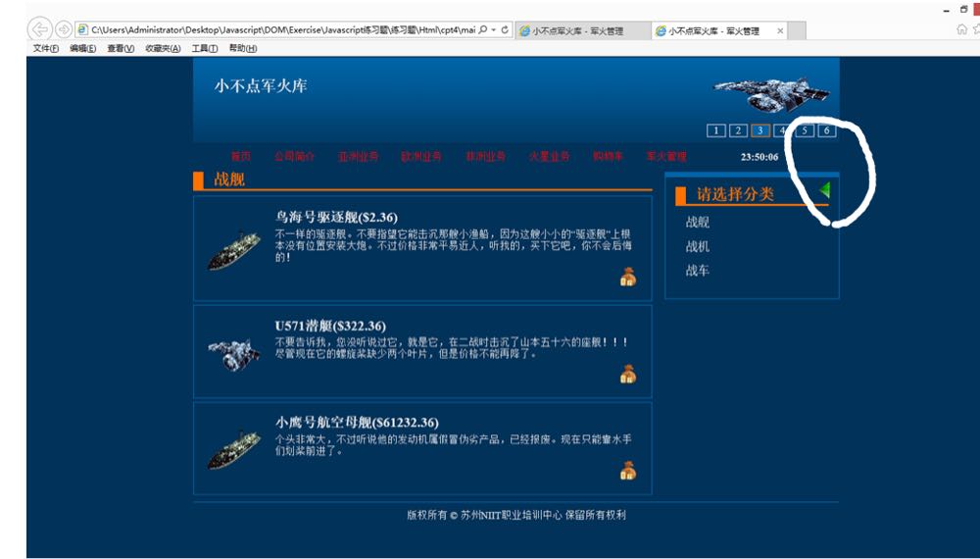The width and height of the screenshot is (980, 559).
Task: Open the address bar dropdown arrow
Action: 494,29
